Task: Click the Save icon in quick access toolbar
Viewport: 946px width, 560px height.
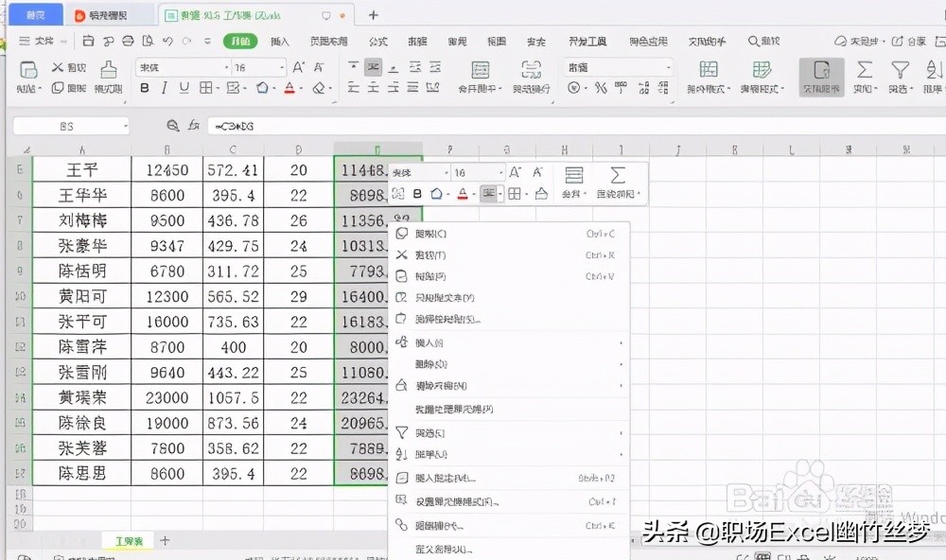Action: (89, 41)
